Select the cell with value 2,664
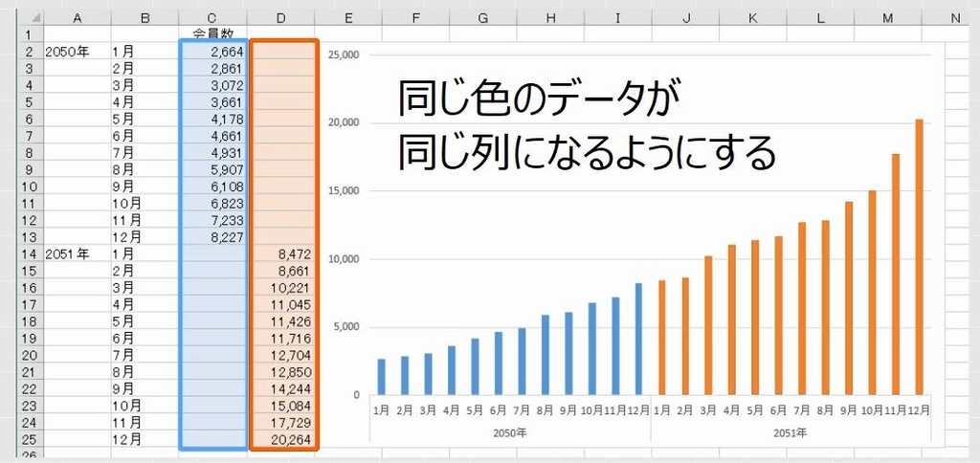 point(212,52)
